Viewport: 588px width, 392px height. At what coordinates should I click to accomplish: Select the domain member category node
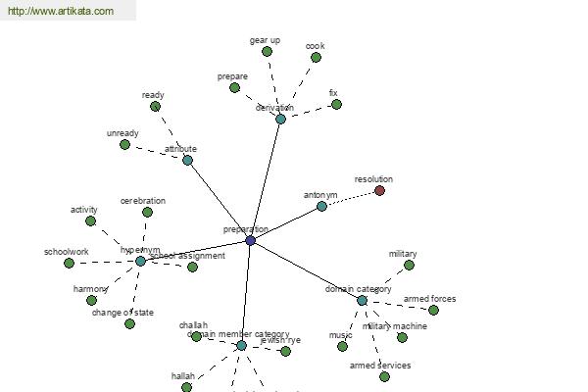pos(241,345)
